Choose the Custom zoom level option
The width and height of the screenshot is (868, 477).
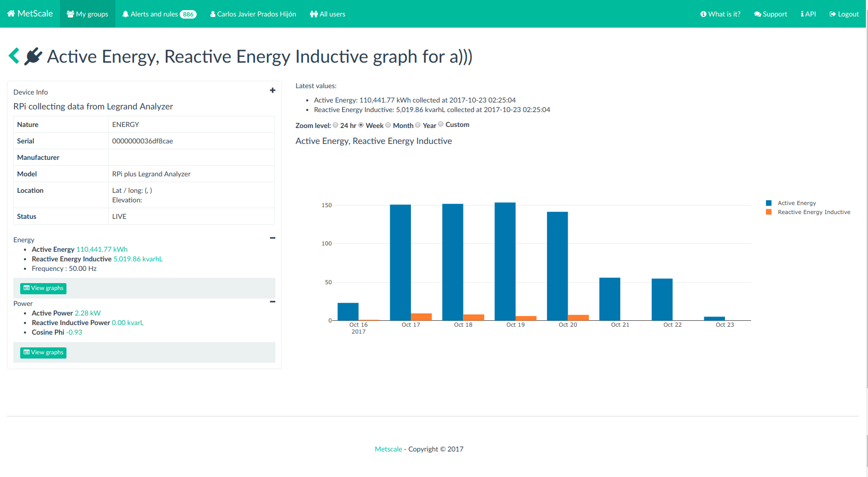click(441, 125)
